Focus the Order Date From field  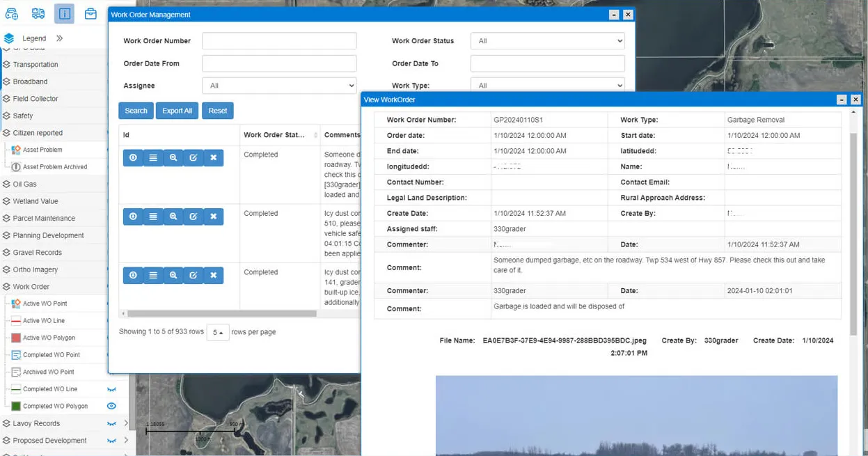pos(279,63)
